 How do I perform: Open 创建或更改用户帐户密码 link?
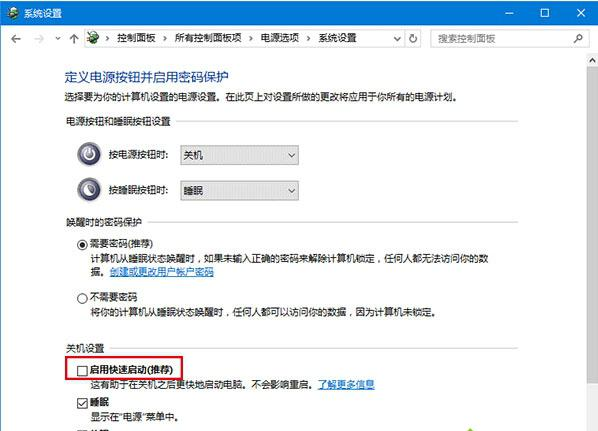162,272
